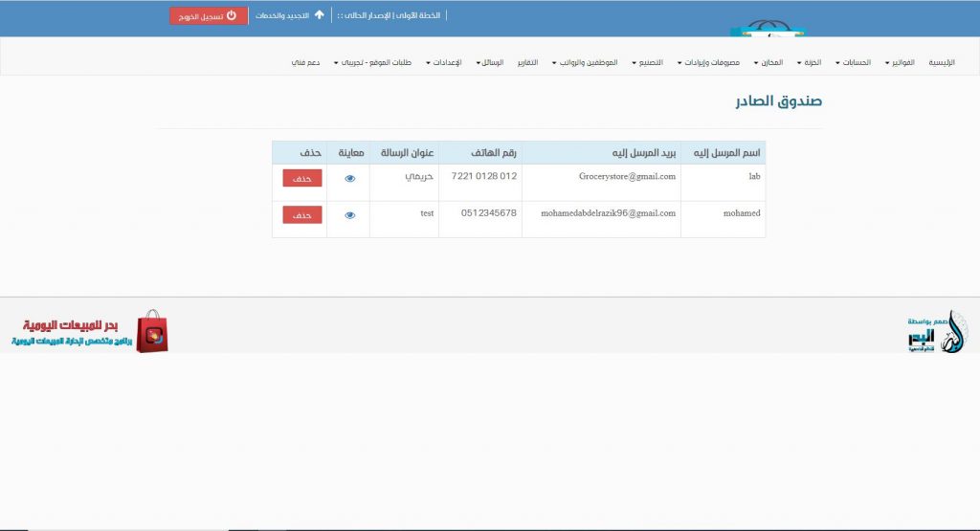Expand the المخازن dropdown menu
The width and height of the screenshot is (980, 531).
[768, 62]
